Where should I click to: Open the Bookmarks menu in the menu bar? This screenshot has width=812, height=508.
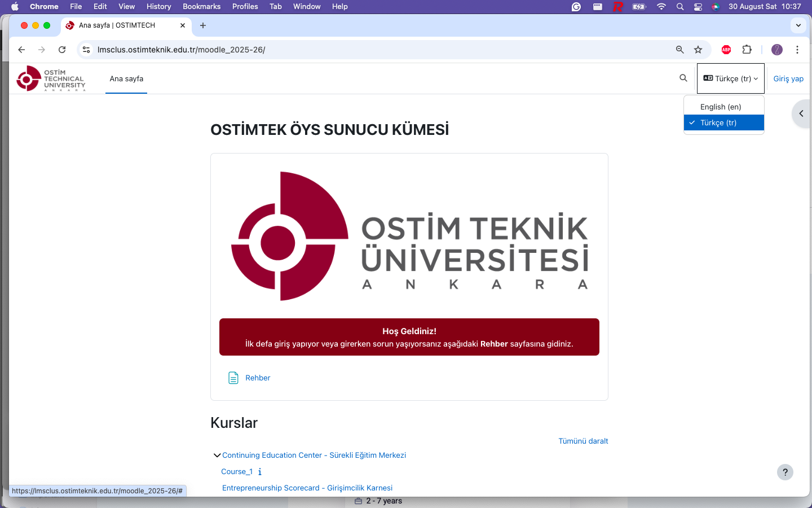[201, 6]
